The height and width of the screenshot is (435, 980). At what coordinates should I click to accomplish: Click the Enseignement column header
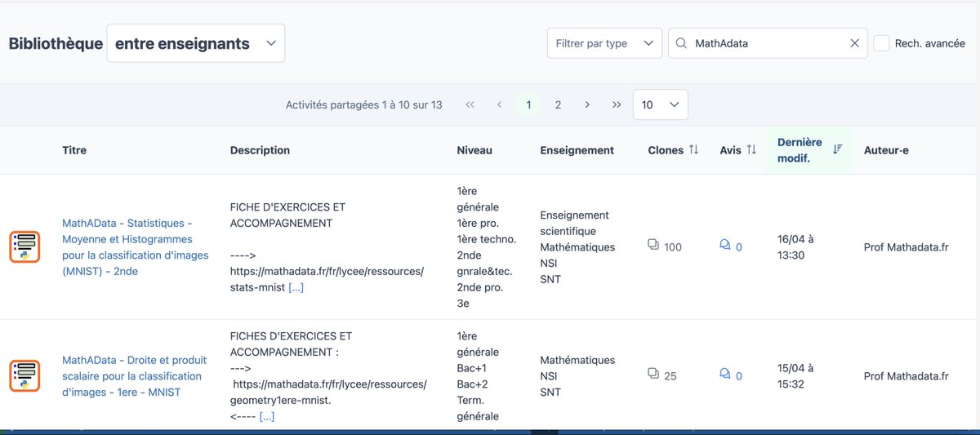tap(577, 150)
